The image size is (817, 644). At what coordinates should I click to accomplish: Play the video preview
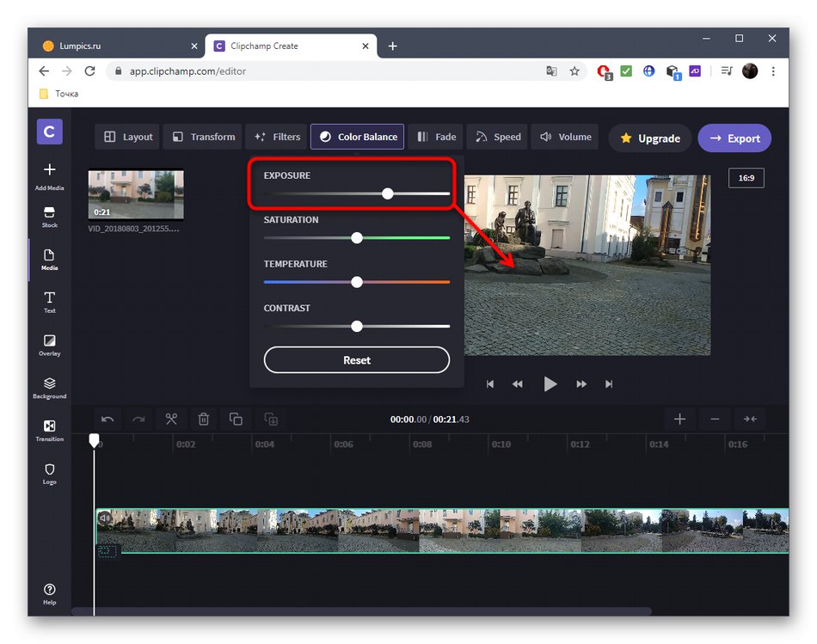[x=550, y=384]
